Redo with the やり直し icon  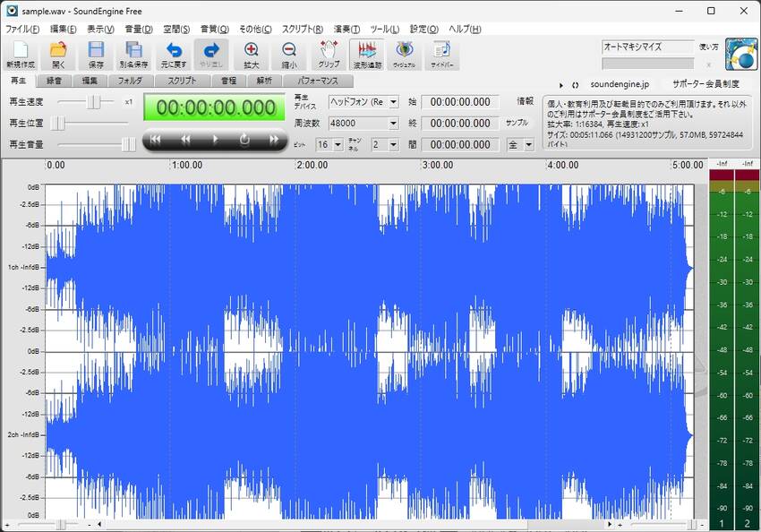click(211, 55)
